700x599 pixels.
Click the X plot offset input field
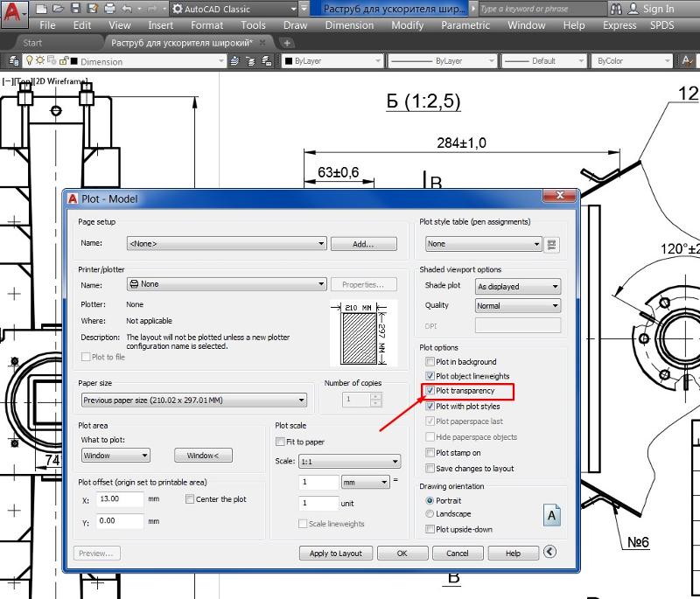pos(120,499)
